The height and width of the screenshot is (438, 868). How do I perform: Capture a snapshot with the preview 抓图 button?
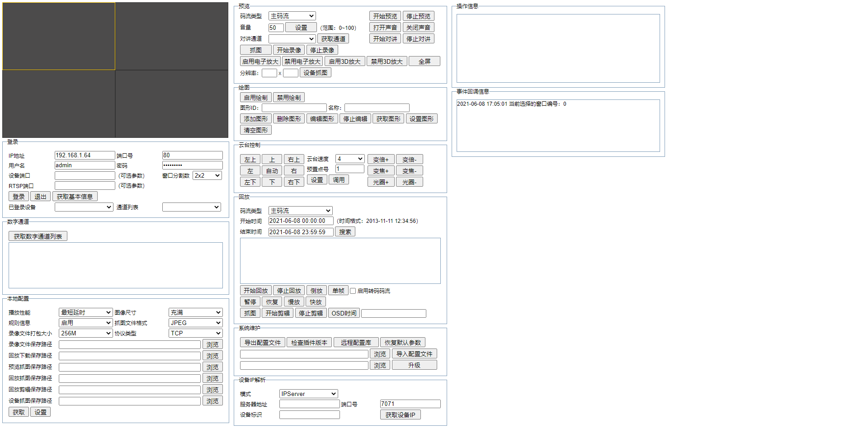pos(255,49)
